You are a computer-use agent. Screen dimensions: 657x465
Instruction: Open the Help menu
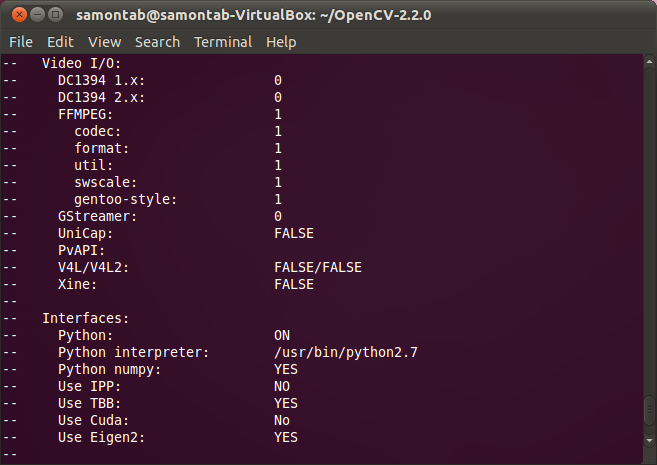point(281,42)
